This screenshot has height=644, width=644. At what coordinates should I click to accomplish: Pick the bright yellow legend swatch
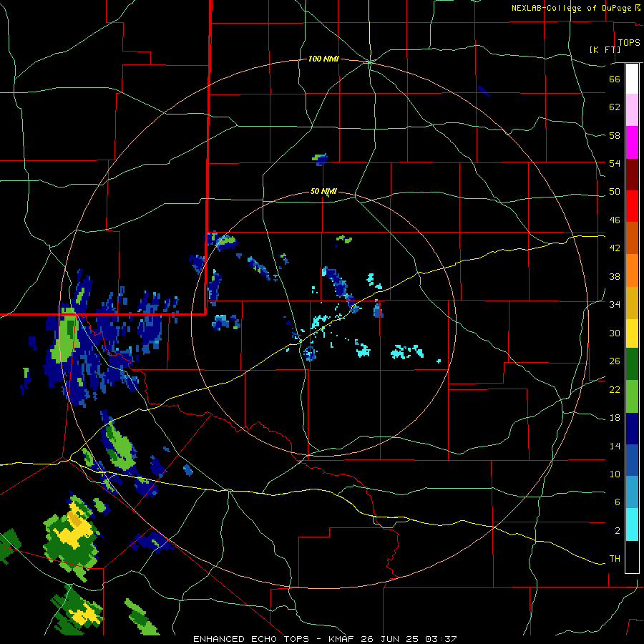tap(632, 333)
